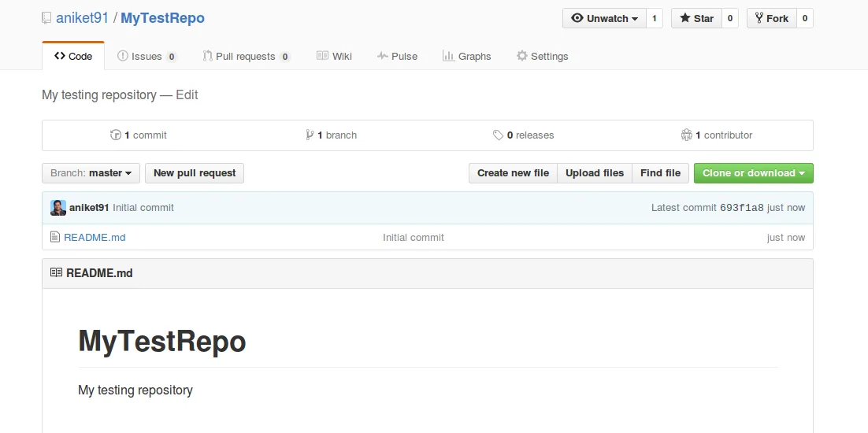Image resolution: width=868 pixels, height=433 pixels.
Task: Open Initial commit message in README.md row
Action: pos(414,237)
